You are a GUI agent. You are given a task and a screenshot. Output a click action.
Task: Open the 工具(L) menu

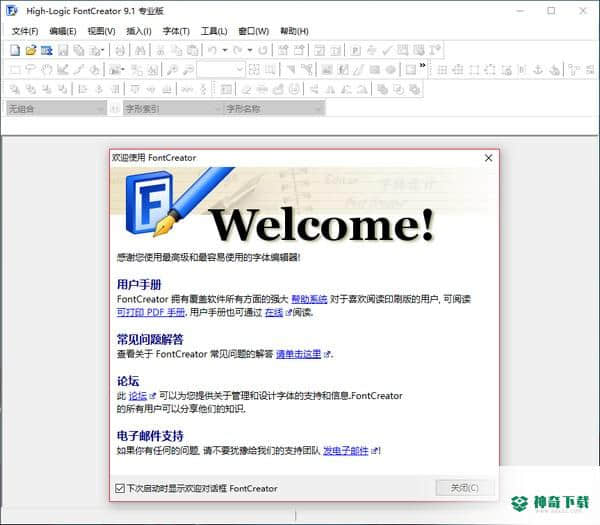[214, 31]
